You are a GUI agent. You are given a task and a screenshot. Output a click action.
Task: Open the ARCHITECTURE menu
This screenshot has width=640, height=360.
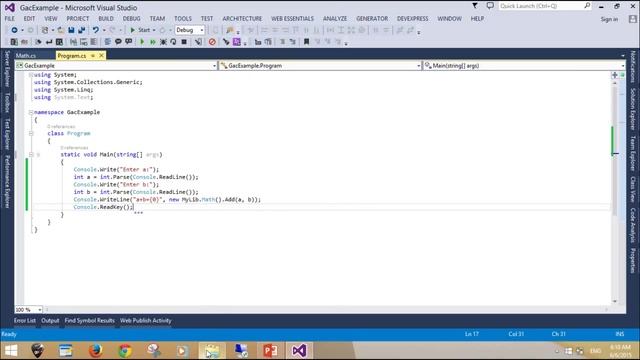tap(242, 19)
